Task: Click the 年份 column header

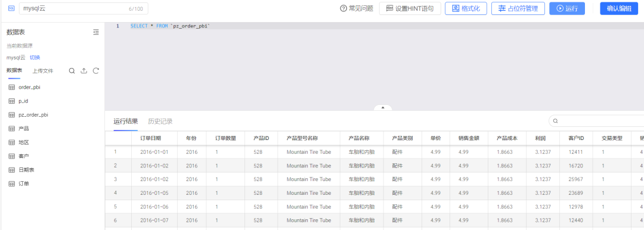Action: pos(191,138)
